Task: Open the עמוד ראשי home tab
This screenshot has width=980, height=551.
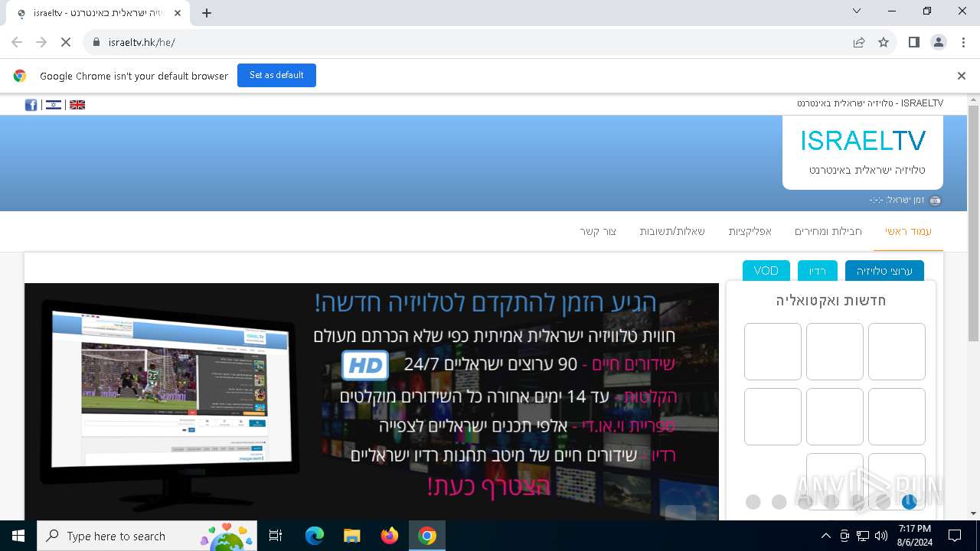Action: coord(908,231)
